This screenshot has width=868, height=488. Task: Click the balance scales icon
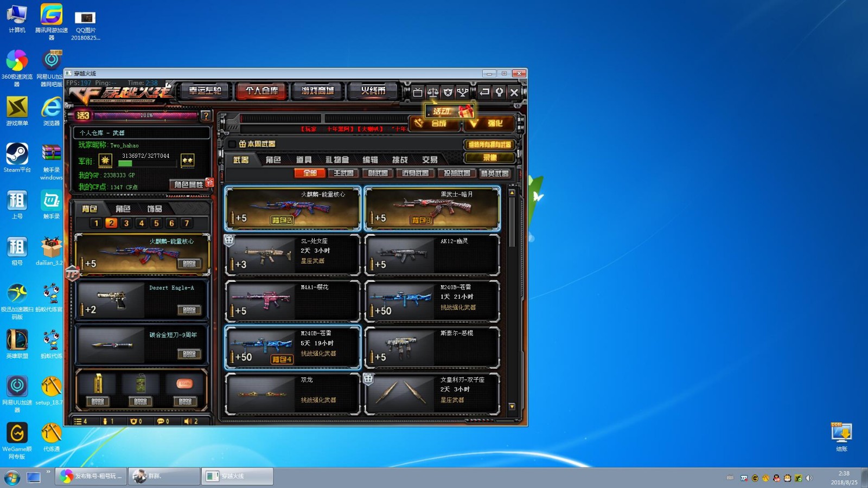coord(432,92)
